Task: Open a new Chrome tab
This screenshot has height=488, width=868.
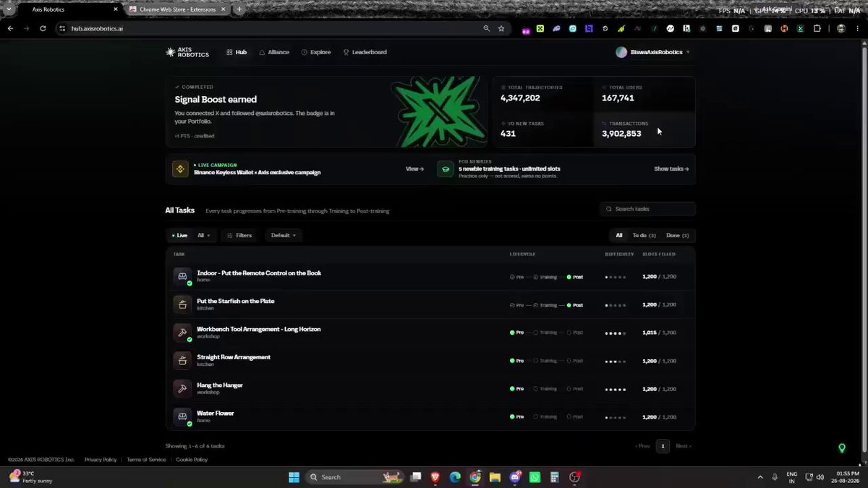Action: tap(239, 9)
